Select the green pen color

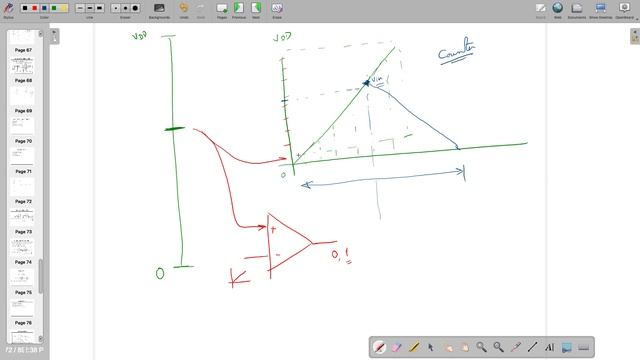[54, 8]
